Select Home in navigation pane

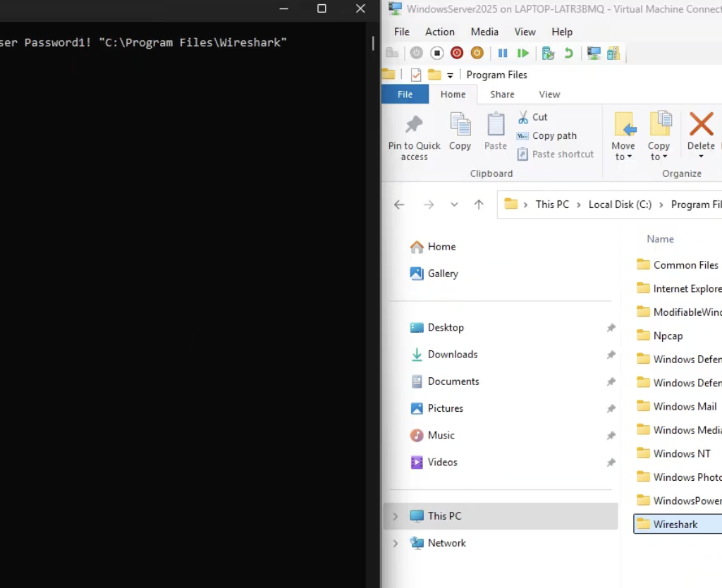(x=433, y=247)
